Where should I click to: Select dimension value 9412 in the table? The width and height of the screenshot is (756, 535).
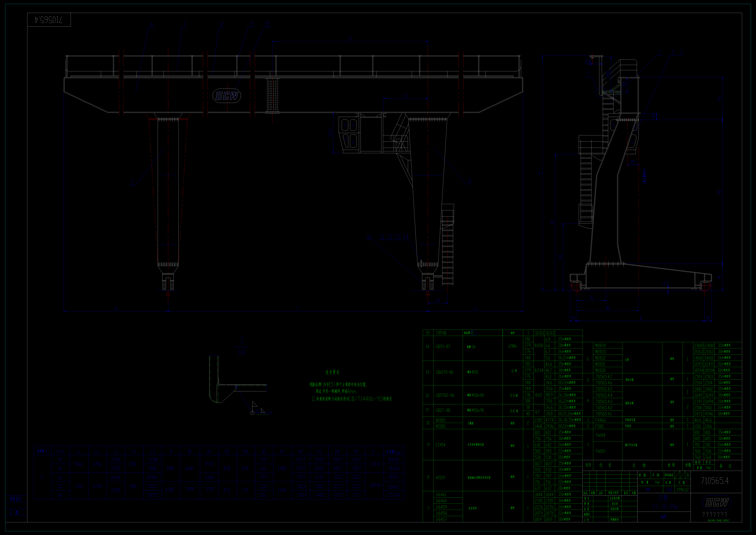point(79,464)
